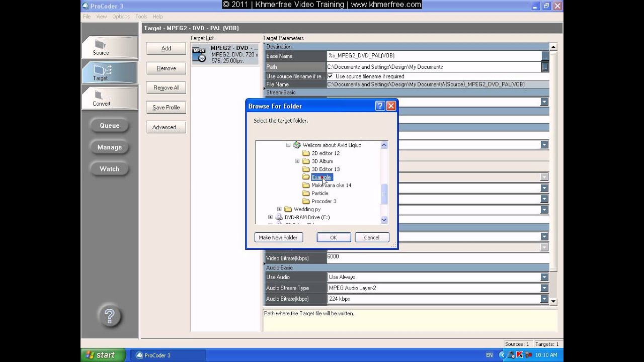Open the Options menu

pyautogui.click(x=121, y=17)
